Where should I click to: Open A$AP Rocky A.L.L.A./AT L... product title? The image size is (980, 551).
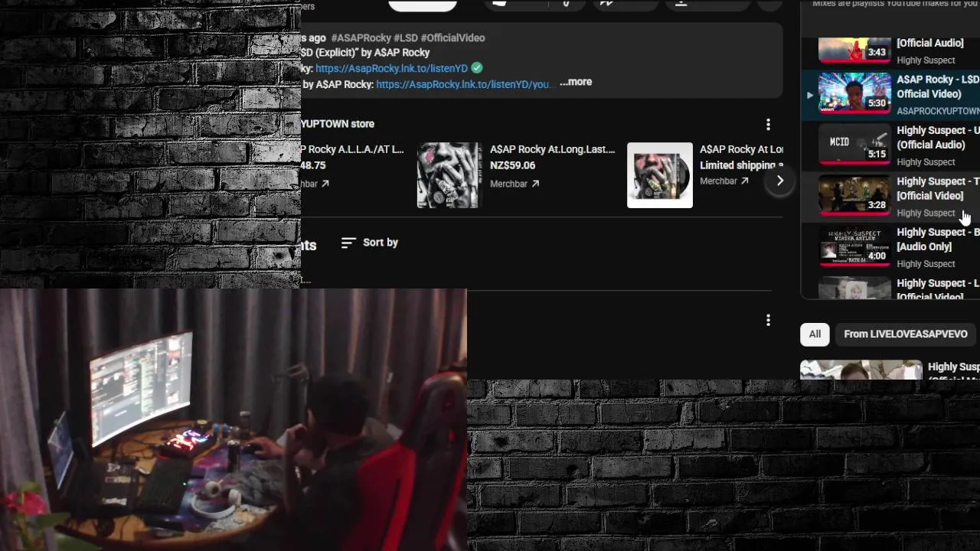(352, 149)
